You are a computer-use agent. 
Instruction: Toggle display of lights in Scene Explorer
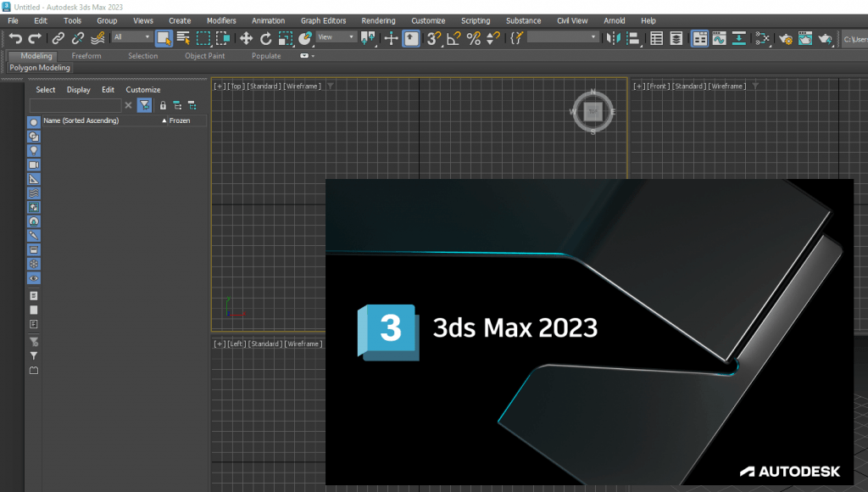(34, 150)
